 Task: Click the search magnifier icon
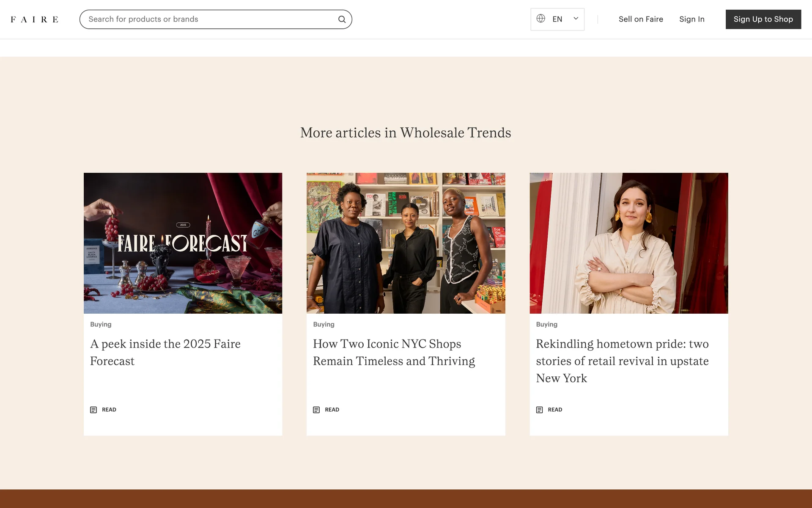(342, 19)
